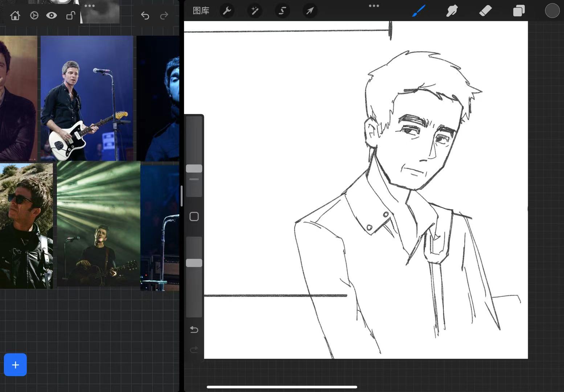
Task: Select the Brush tool
Action: [x=418, y=11]
